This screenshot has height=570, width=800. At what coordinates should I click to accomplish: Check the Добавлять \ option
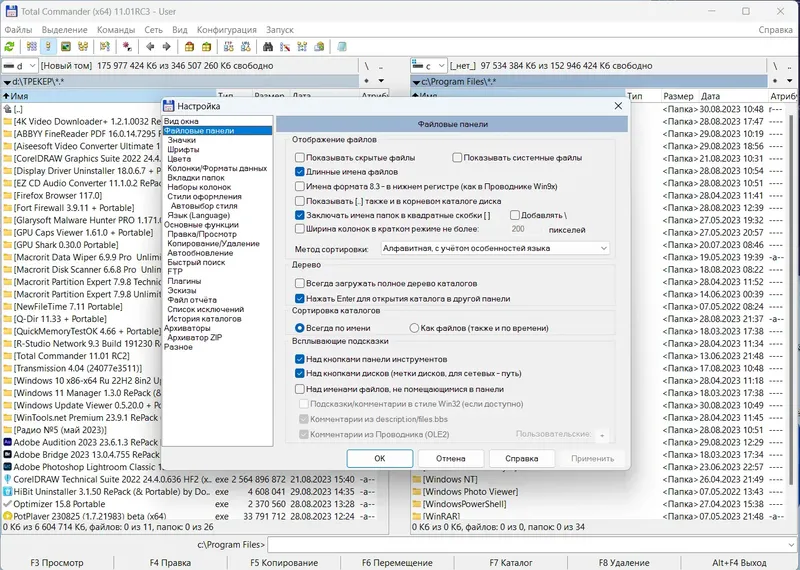click(x=515, y=215)
